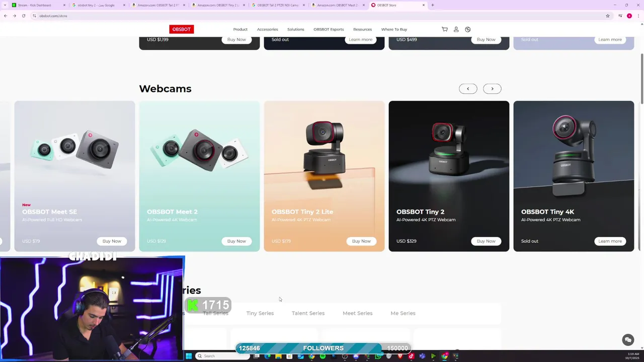The width and height of the screenshot is (644, 362).
Task: Switch to the Me Series tab
Action: click(x=403, y=313)
